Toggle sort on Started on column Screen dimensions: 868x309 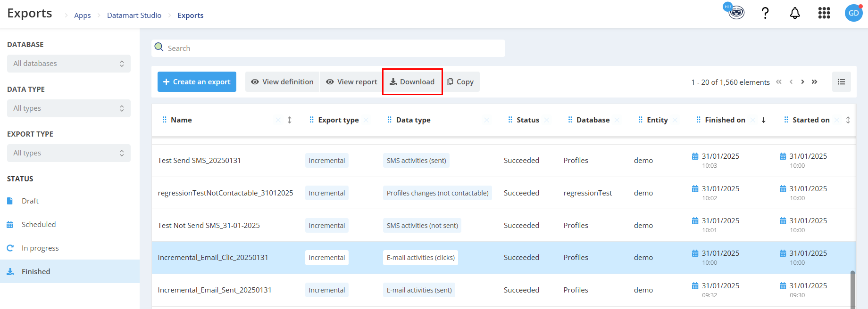[x=848, y=120]
